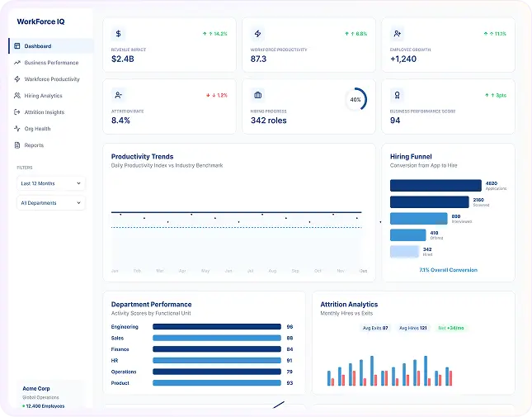This screenshot has width=532, height=417.
Task: Click the 410 Offered funnel bar
Action: (x=407, y=235)
